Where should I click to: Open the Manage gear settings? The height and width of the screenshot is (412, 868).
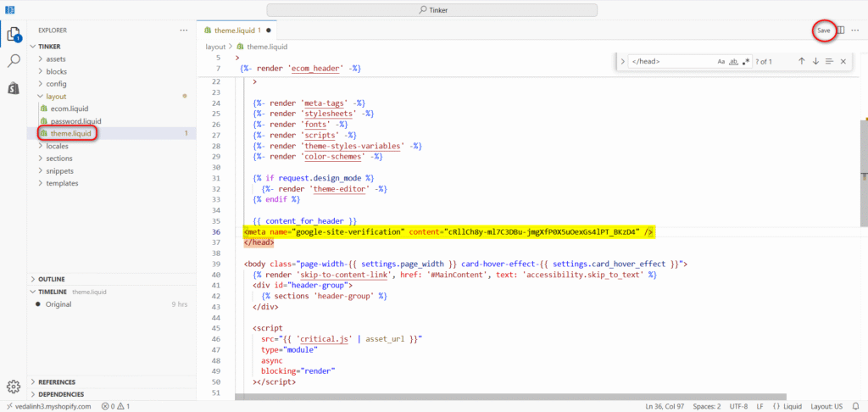pyautogui.click(x=14, y=387)
